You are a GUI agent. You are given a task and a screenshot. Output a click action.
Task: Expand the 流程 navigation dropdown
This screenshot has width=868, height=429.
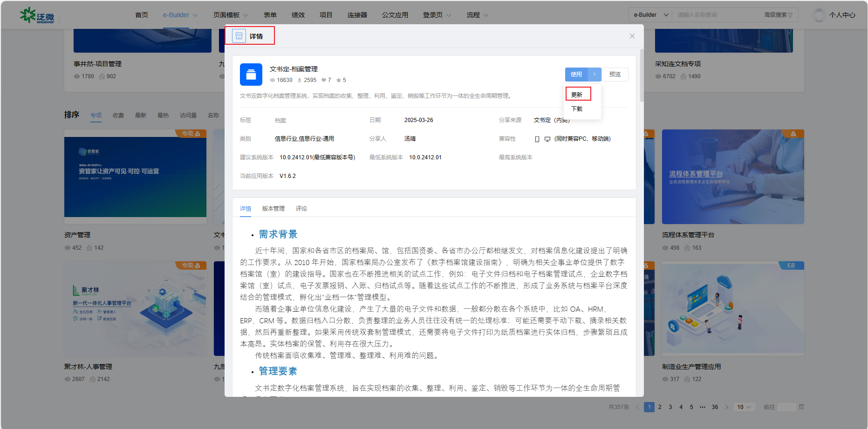click(478, 15)
